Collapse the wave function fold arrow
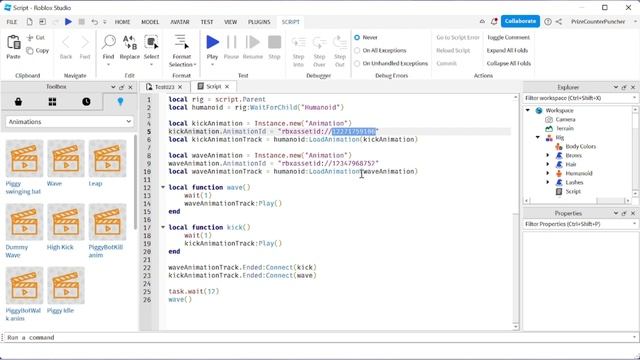Image resolution: width=640 pixels, height=360 pixels. pyautogui.click(x=163, y=187)
